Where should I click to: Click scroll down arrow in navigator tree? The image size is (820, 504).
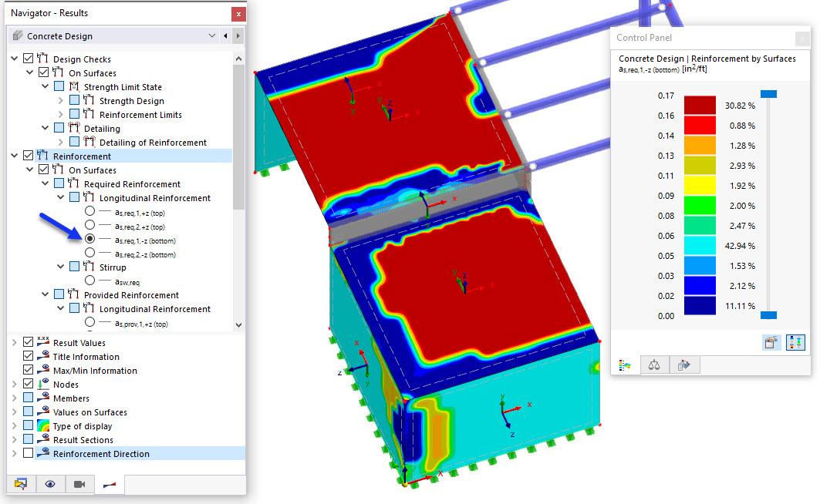tap(238, 324)
